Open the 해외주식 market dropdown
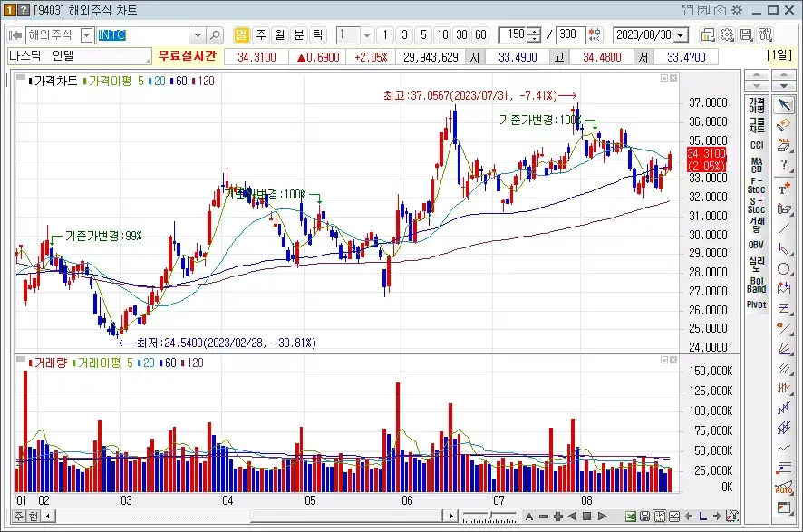Viewport: 803px width, 532px height. [x=87, y=34]
